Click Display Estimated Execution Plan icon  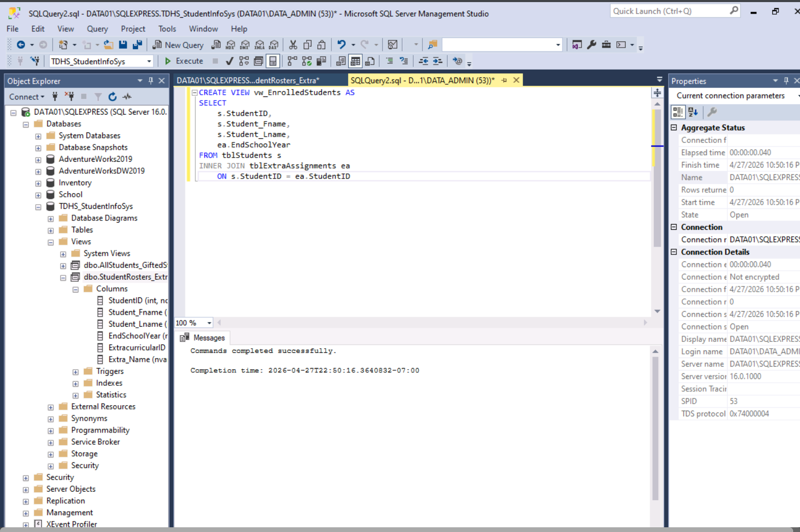244,61
